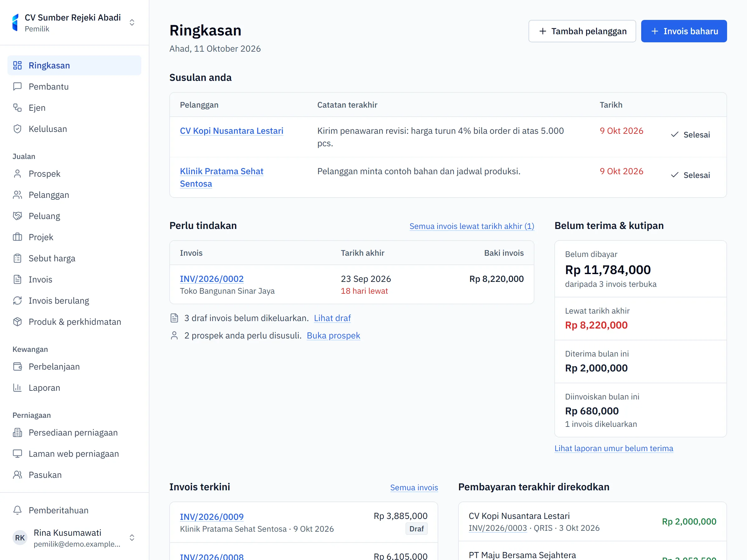
Task: Open Laman web perniagaan monitor icon
Action: click(x=17, y=454)
